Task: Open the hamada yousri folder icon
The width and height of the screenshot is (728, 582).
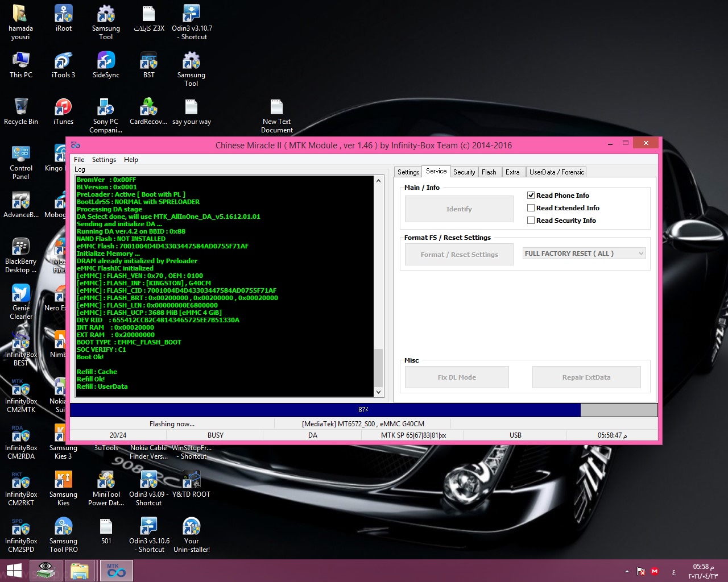Action: [20, 22]
